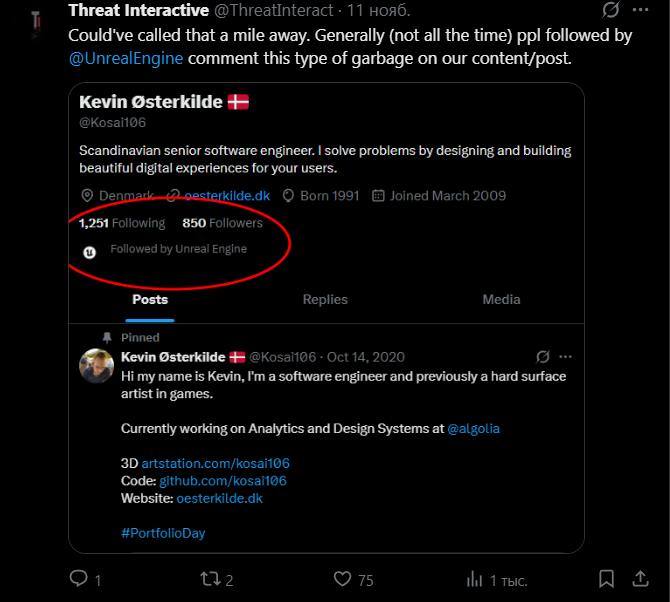Click the repost icon with count 2
The width and height of the screenshot is (670, 602).
tap(211, 579)
